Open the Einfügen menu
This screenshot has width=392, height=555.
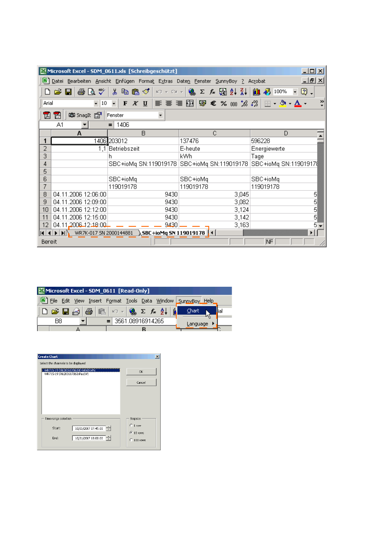coord(125,81)
